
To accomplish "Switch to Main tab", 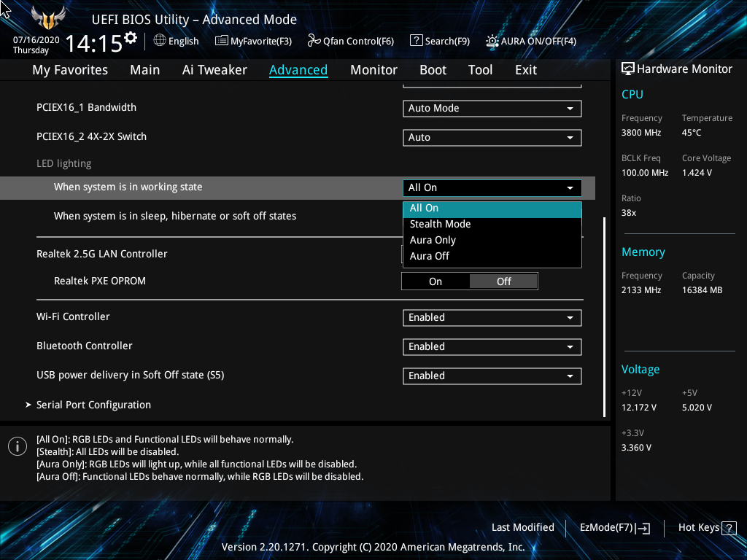I will click(145, 70).
